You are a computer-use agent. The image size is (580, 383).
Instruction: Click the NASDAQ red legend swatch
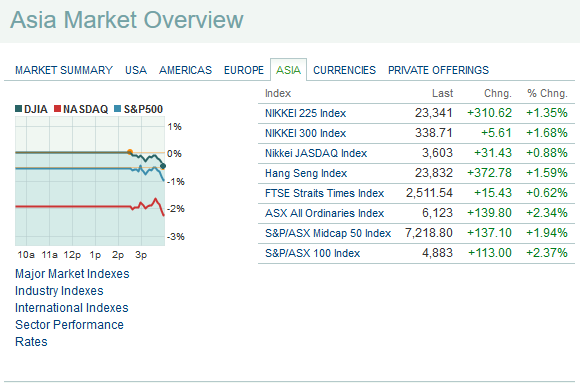coord(57,109)
